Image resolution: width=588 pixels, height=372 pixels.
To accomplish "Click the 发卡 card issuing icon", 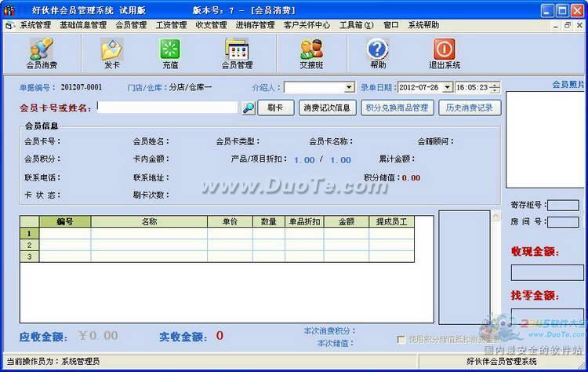I will coord(111,53).
